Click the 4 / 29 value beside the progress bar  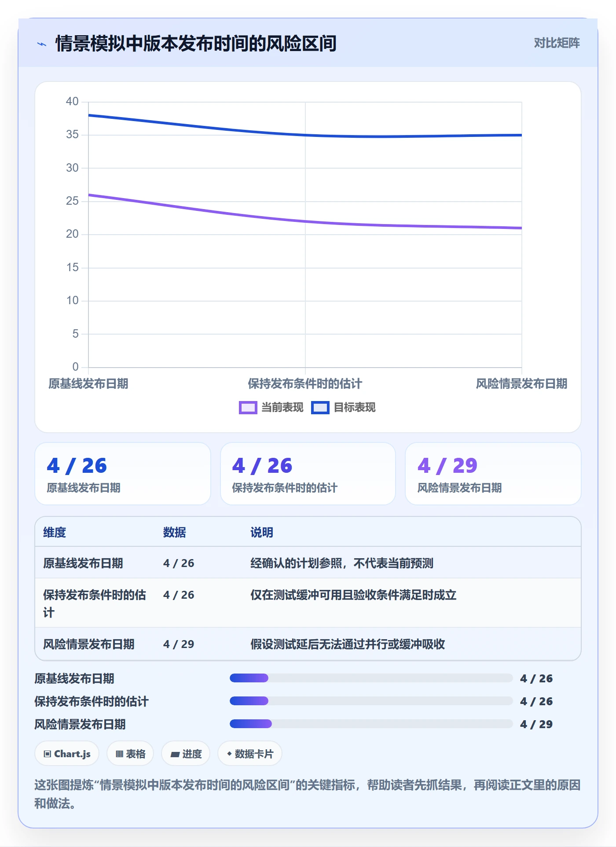coord(536,724)
